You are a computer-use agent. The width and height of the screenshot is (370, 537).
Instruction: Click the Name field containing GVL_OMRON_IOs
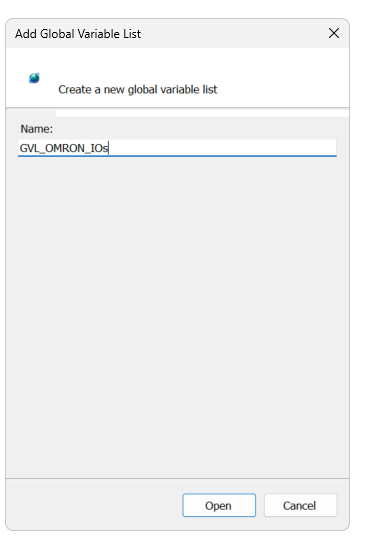(177, 148)
